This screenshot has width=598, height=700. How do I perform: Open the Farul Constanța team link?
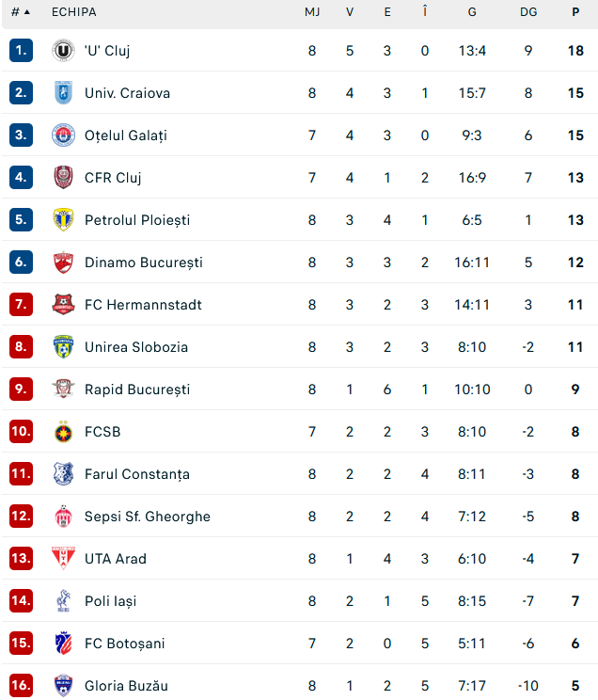point(137,474)
